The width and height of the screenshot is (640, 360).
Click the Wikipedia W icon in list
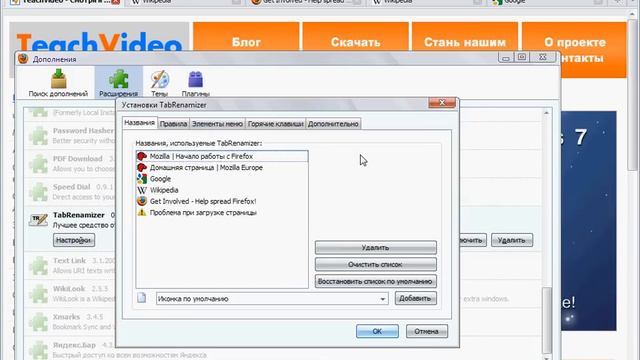point(142,190)
